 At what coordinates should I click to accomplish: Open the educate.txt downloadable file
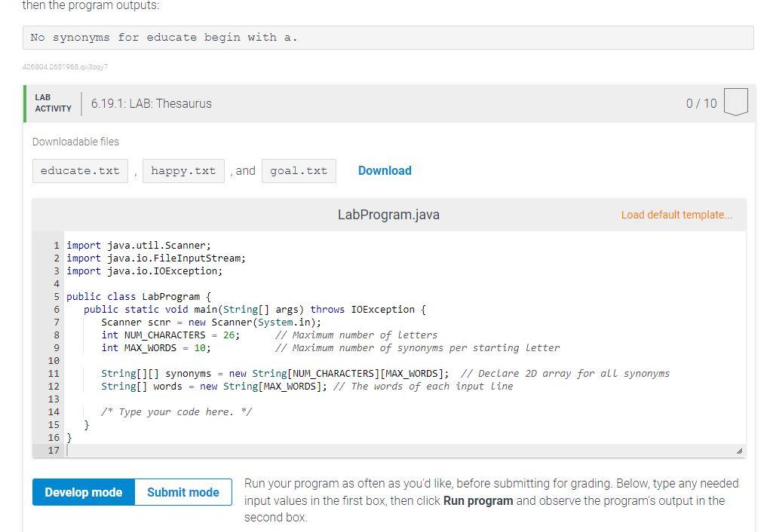click(79, 170)
